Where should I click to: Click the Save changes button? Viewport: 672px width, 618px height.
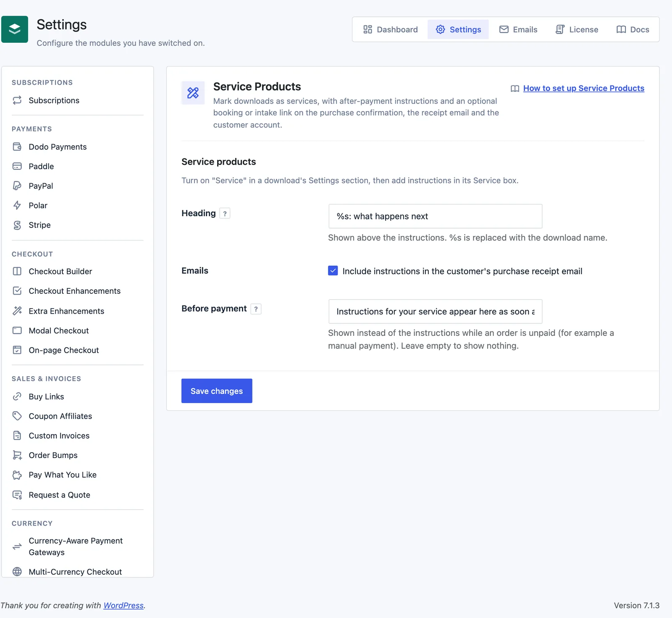click(217, 391)
